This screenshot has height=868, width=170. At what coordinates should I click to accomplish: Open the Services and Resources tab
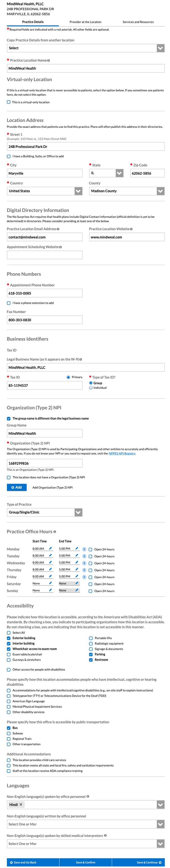click(138, 22)
